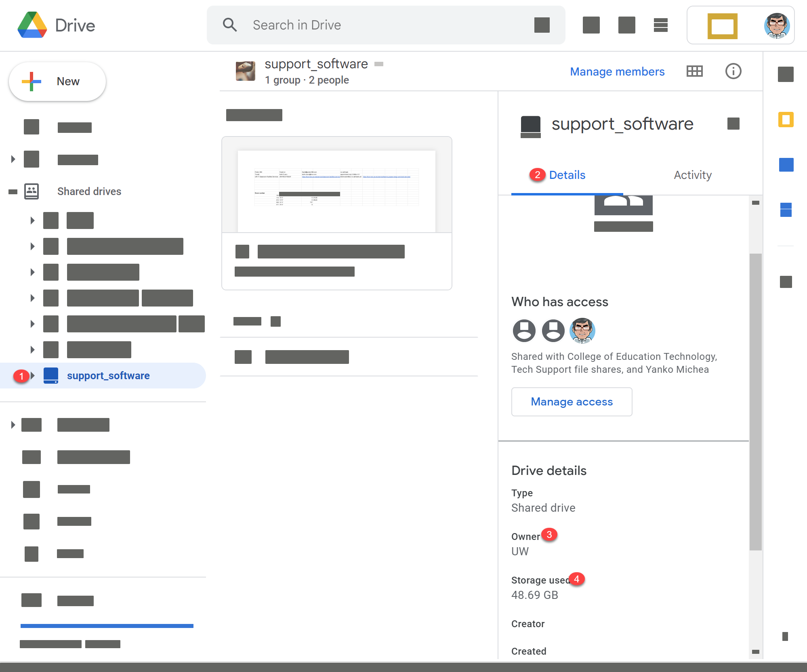The height and width of the screenshot is (672, 807).
Task: Click the support_software drive header thumbnail
Action: tap(246, 71)
